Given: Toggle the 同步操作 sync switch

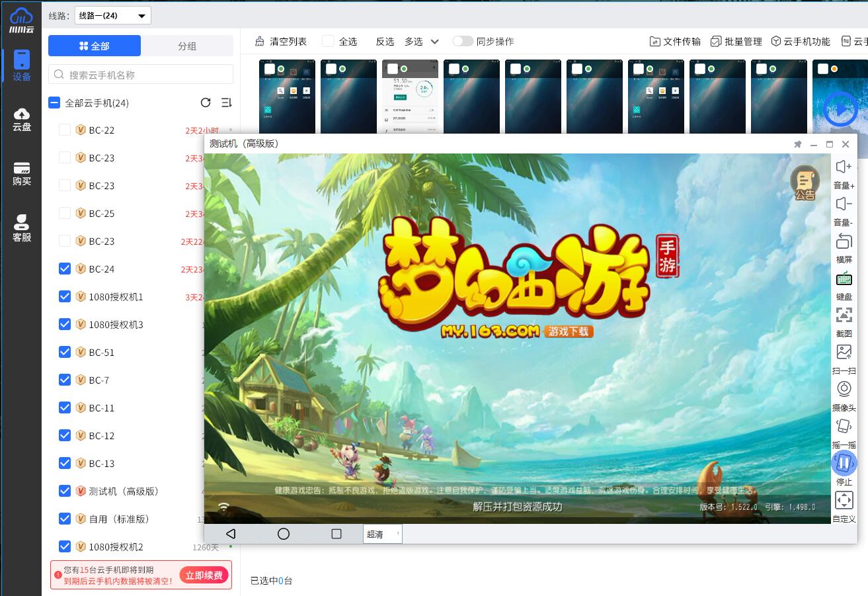Looking at the screenshot, I should 463,41.
